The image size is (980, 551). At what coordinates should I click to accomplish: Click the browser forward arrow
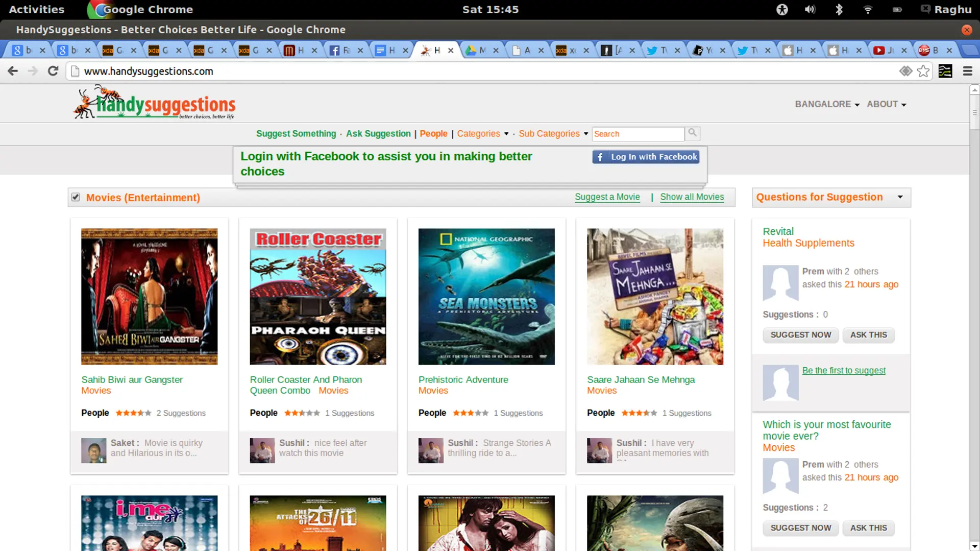[33, 71]
